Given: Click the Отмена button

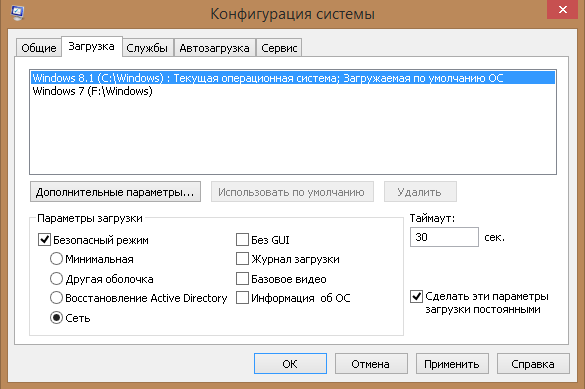Looking at the screenshot, I should [371, 364].
